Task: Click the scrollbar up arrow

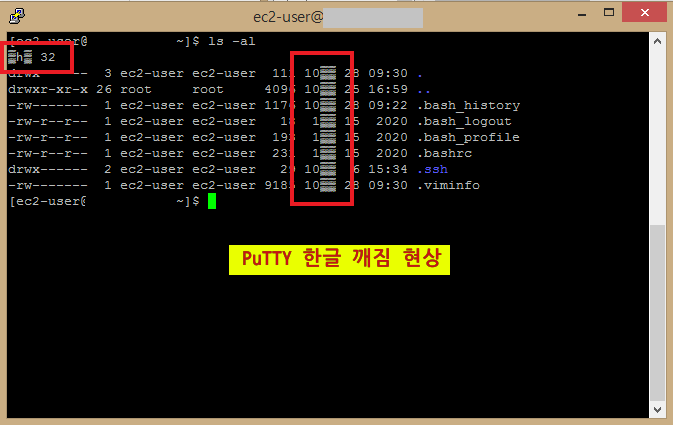Action: [x=657, y=41]
